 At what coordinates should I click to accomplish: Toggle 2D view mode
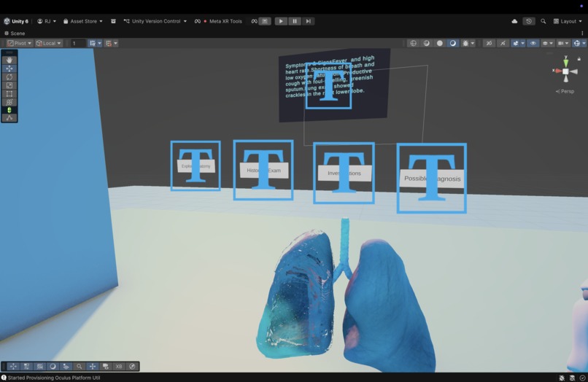point(489,43)
